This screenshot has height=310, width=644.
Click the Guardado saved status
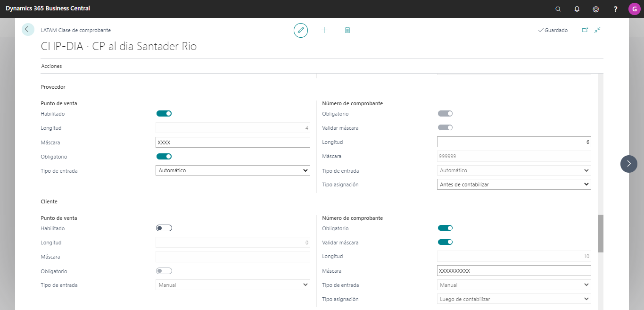[553, 30]
